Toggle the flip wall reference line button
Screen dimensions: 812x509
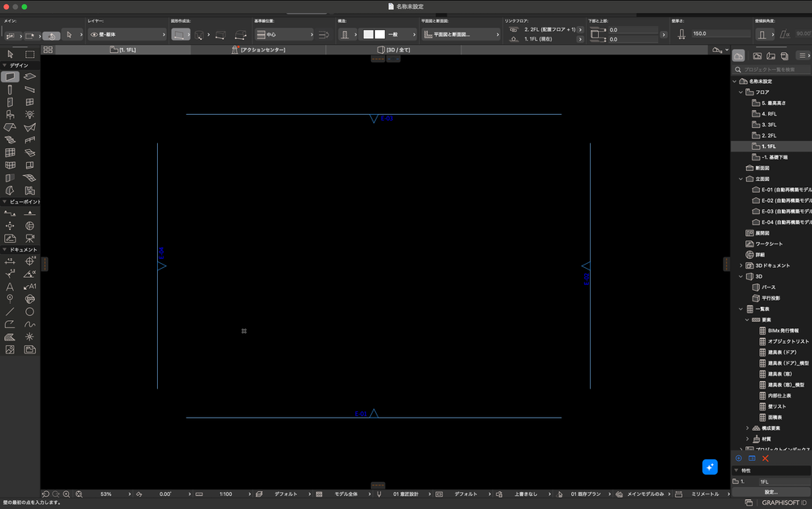click(x=324, y=35)
